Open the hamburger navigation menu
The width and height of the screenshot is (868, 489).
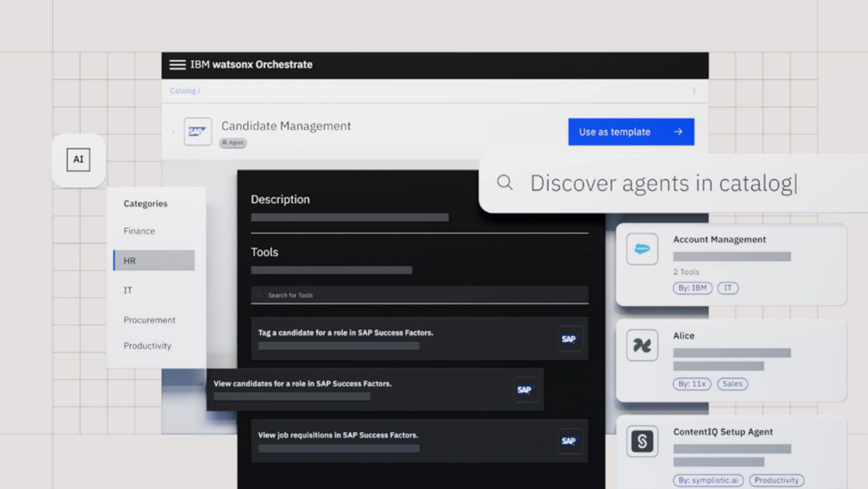[177, 64]
